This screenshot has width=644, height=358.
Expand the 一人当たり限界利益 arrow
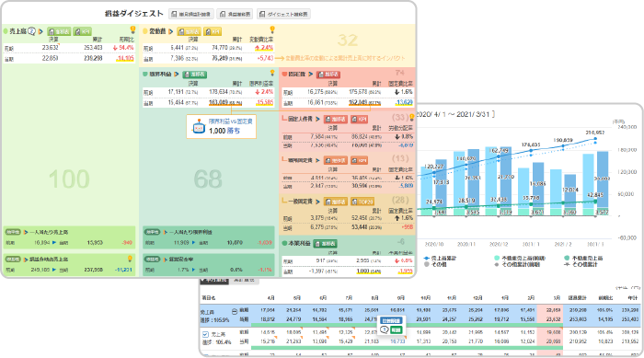(166, 232)
